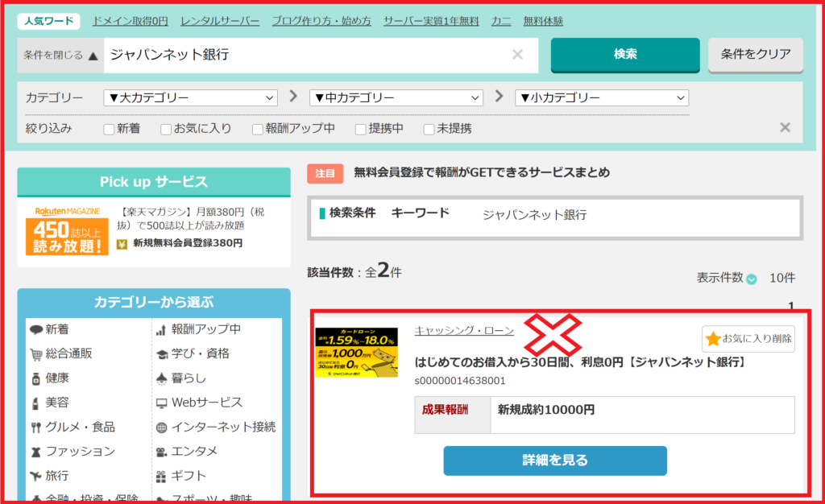
Task: Click the 美容 category icon
Action: coord(35,403)
